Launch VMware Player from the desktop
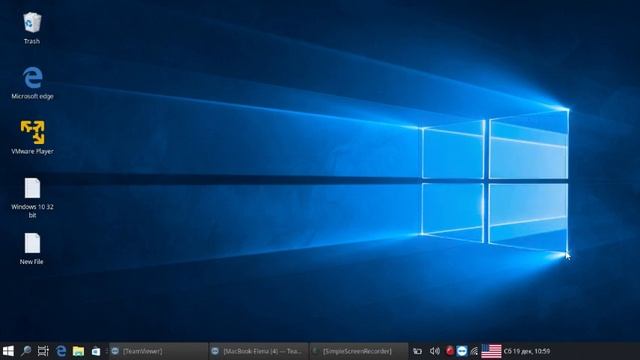Viewport: 640px width, 360px height. (32, 132)
